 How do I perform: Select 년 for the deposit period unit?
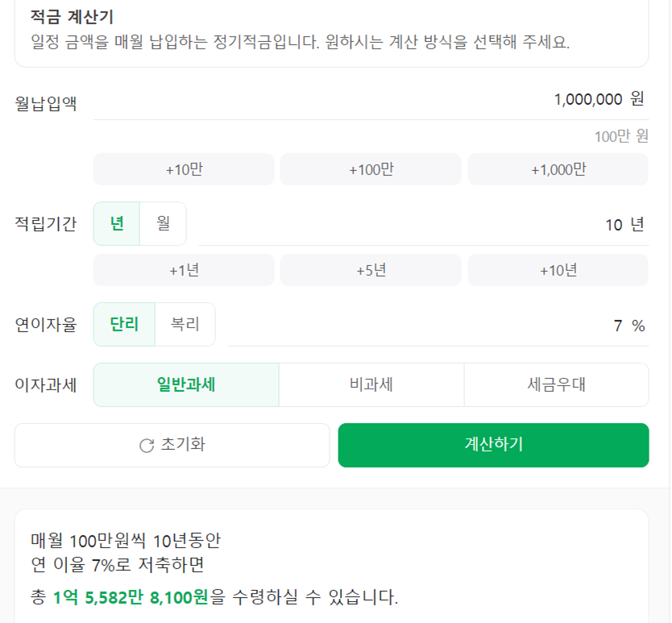pos(115,223)
